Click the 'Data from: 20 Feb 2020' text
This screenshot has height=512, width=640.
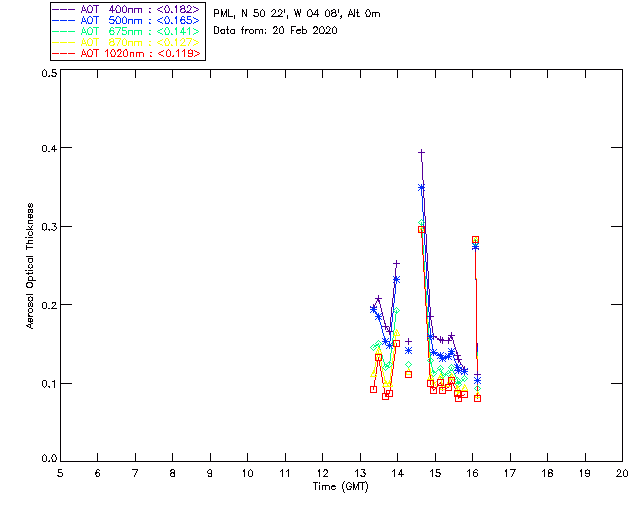click(x=275, y=31)
